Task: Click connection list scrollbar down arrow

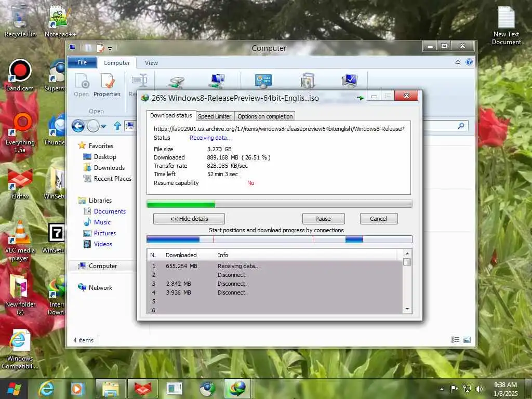Action: (407, 309)
